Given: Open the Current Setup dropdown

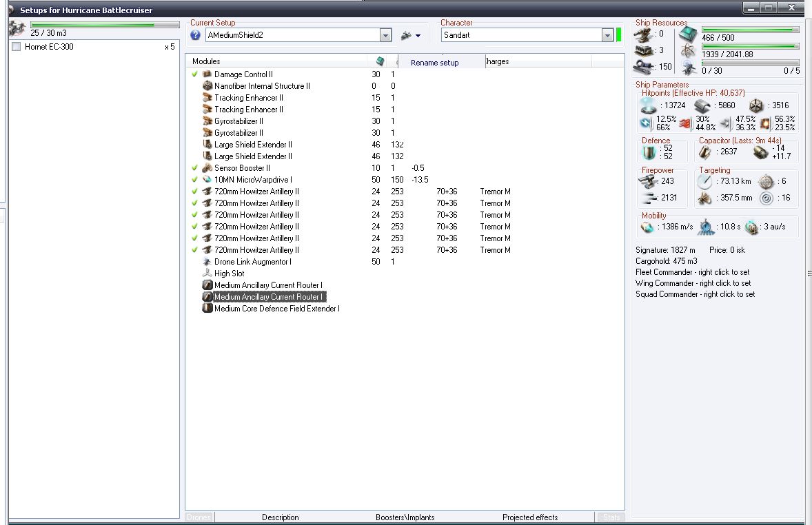Looking at the screenshot, I should [x=385, y=35].
